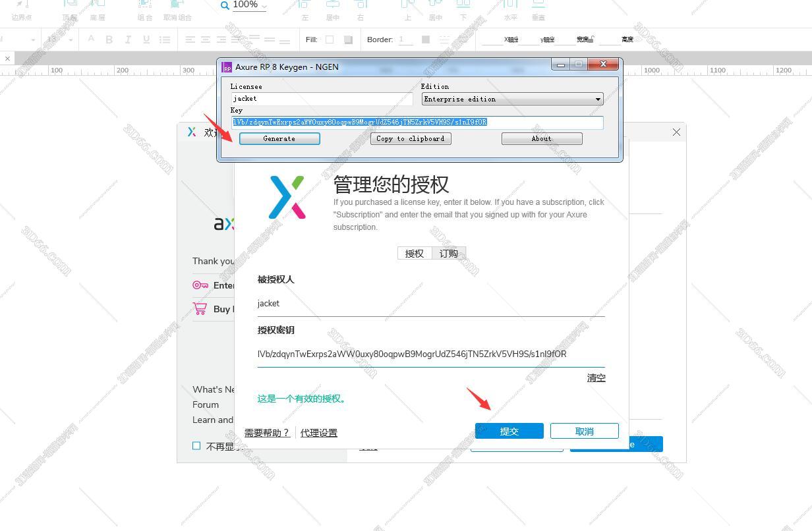Click the pink key icon
Screen dimensions: 812x531
[x=200, y=285]
